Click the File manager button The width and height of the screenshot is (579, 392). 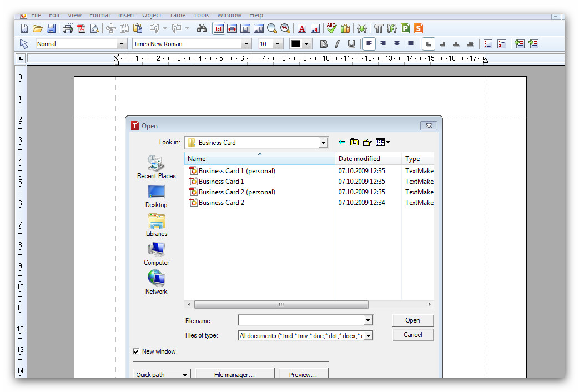point(234,375)
